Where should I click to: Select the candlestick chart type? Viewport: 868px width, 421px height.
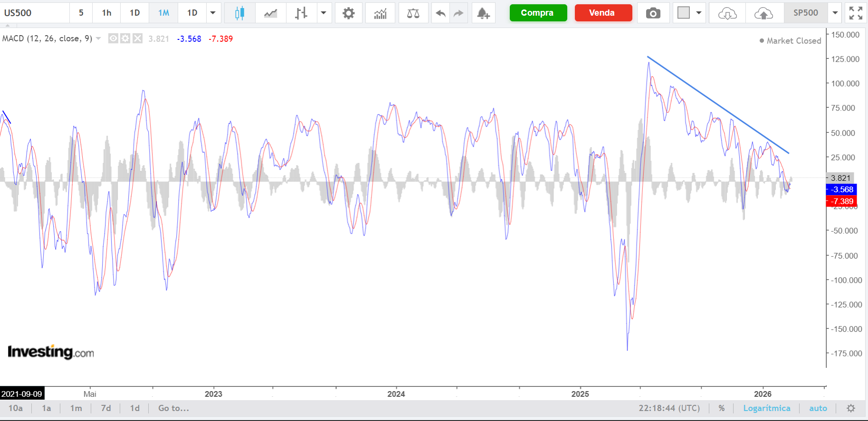239,13
